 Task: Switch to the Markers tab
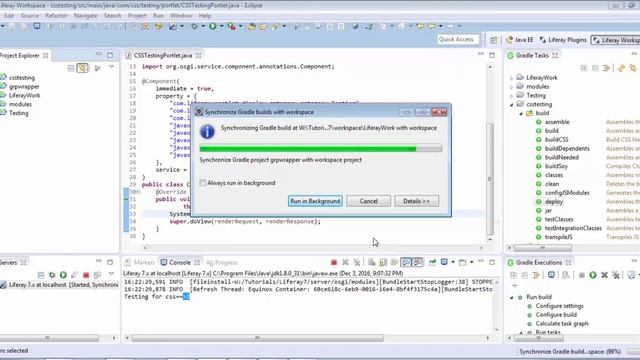click(x=140, y=262)
